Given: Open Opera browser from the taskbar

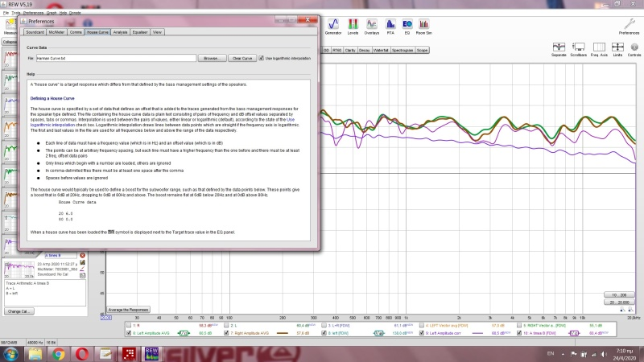Looking at the screenshot, I should [80, 353].
